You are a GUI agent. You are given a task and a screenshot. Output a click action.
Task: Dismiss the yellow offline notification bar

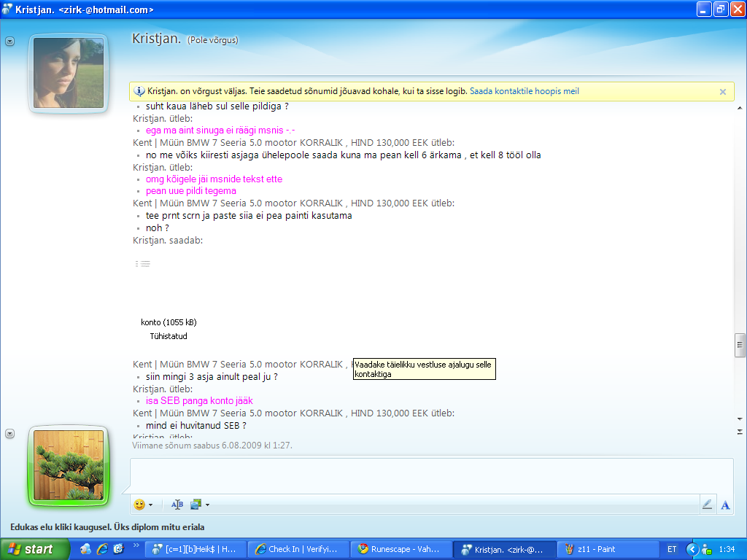[x=723, y=92]
